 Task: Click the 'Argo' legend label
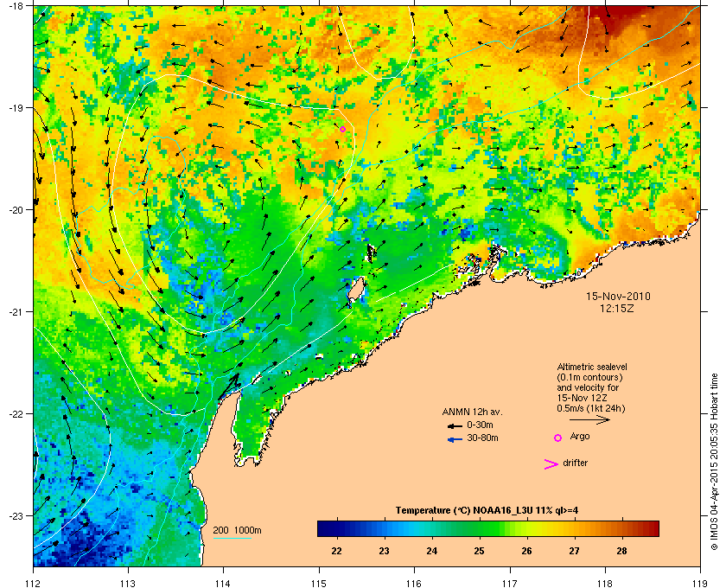point(580,437)
